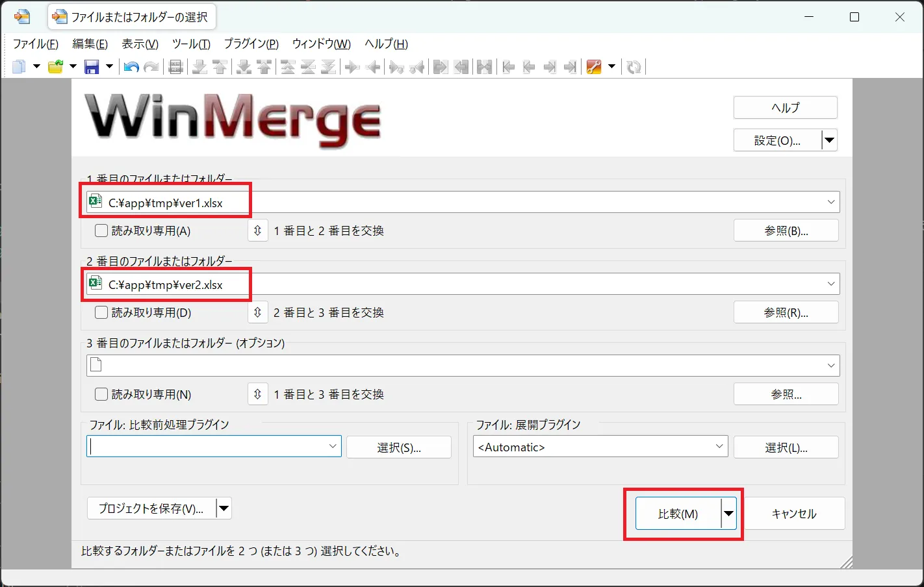Click the swap 1st and 3rd arrows button
The image size is (924, 587).
pos(258,394)
